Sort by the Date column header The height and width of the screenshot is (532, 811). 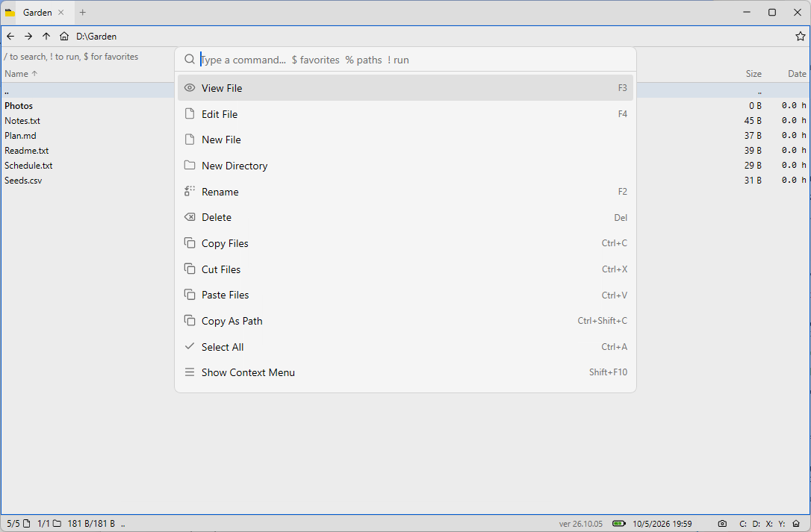pyautogui.click(x=797, y=73)
